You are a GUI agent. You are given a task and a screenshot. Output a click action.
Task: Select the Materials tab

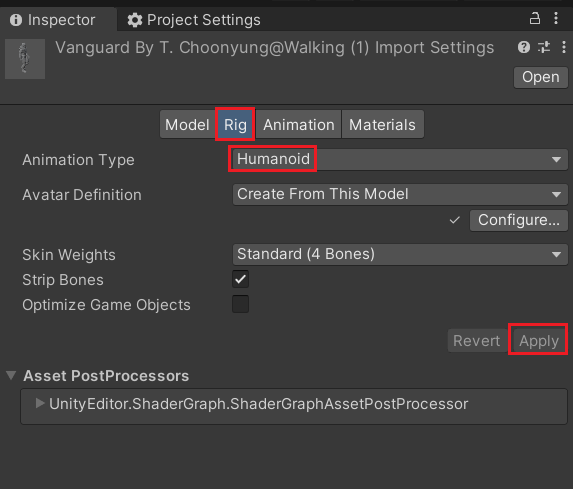click(382, 125)
